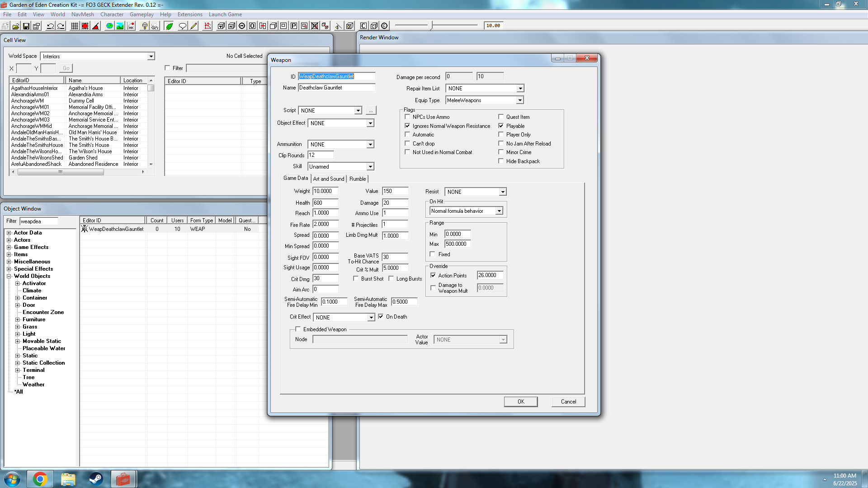Viewport: 868px width, 488px height.
Task: Toggle the Burst Shot checkbox
Action: (356, 279)
